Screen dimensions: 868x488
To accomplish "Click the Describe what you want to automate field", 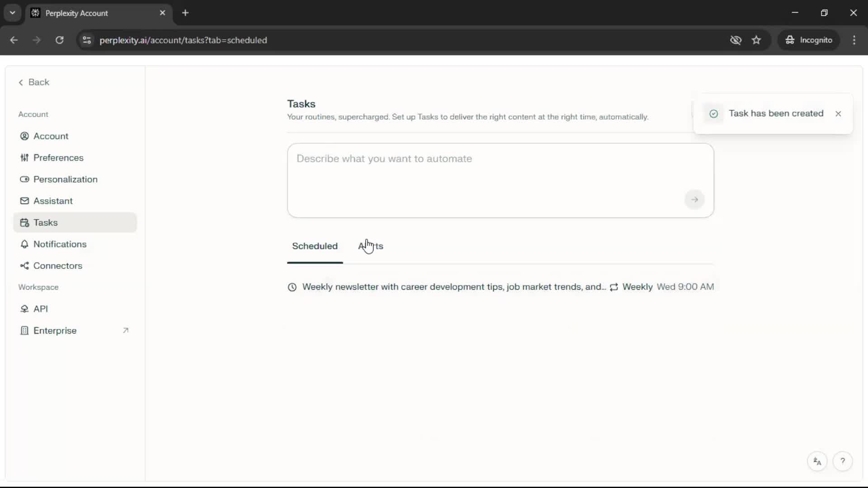I will click(484, 172).
